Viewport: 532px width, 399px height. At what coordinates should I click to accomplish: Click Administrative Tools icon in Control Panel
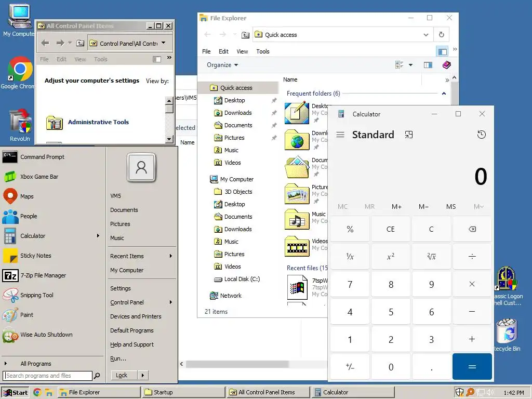pos(55,123)
